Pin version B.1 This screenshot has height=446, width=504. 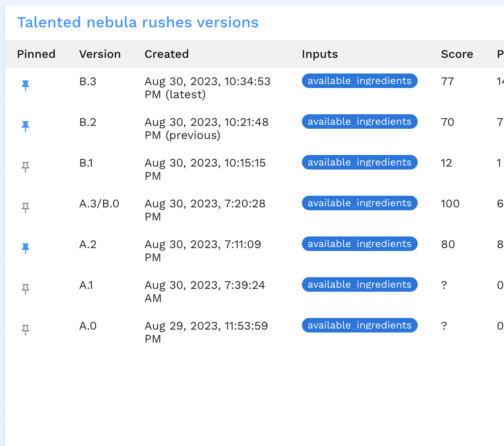click(25, 167)
